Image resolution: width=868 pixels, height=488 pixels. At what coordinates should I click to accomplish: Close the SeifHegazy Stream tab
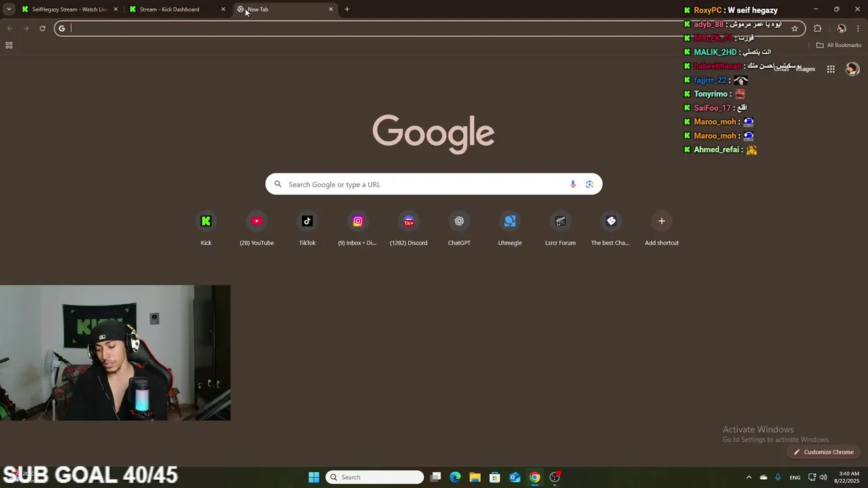coord(115,9)
